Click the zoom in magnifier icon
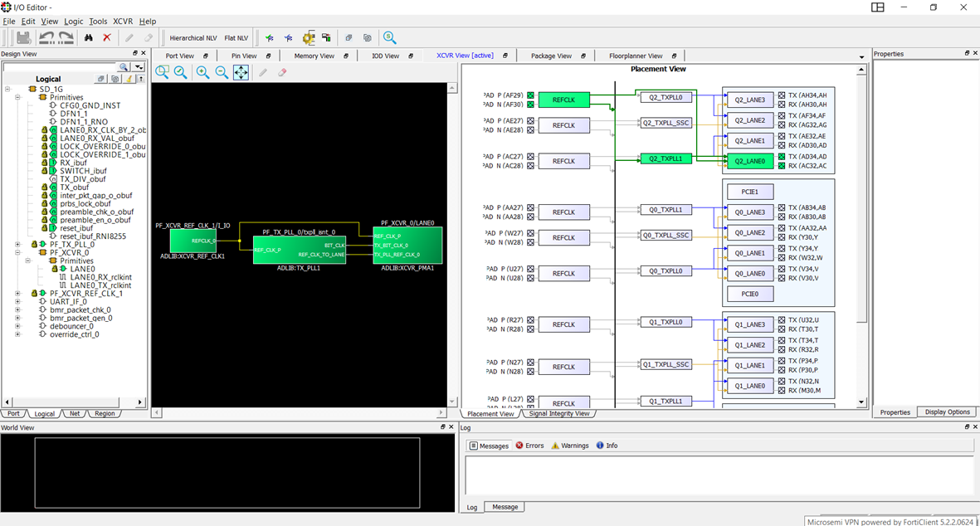Image resolution: width=980 pixels, height=526 pixels. click(x=202, y=72)
